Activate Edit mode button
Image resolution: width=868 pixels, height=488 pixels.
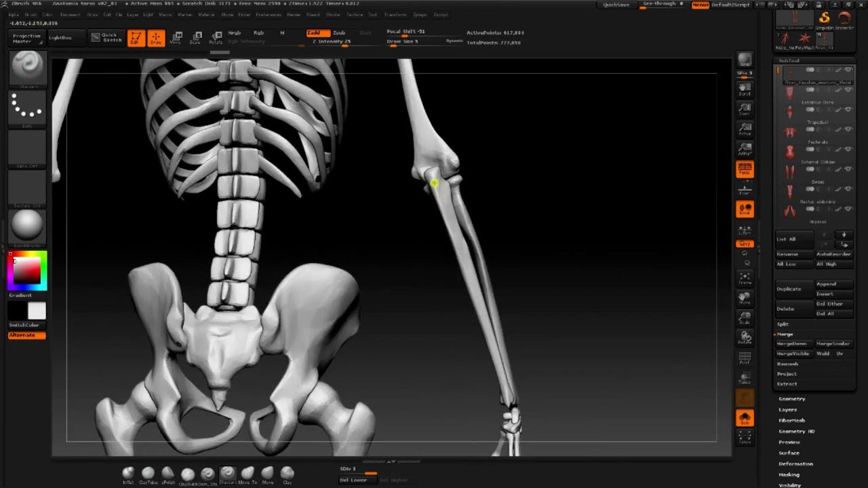pyautogui.click(x=136, y=38)
